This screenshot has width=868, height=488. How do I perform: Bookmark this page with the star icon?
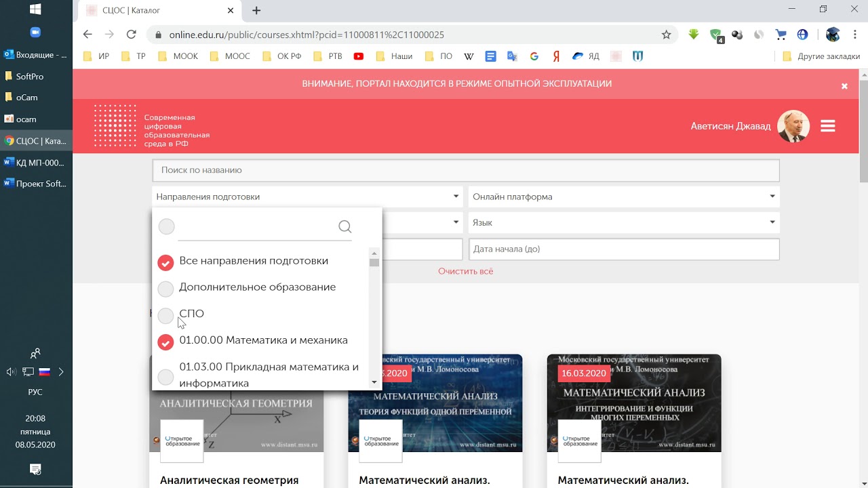666,35
